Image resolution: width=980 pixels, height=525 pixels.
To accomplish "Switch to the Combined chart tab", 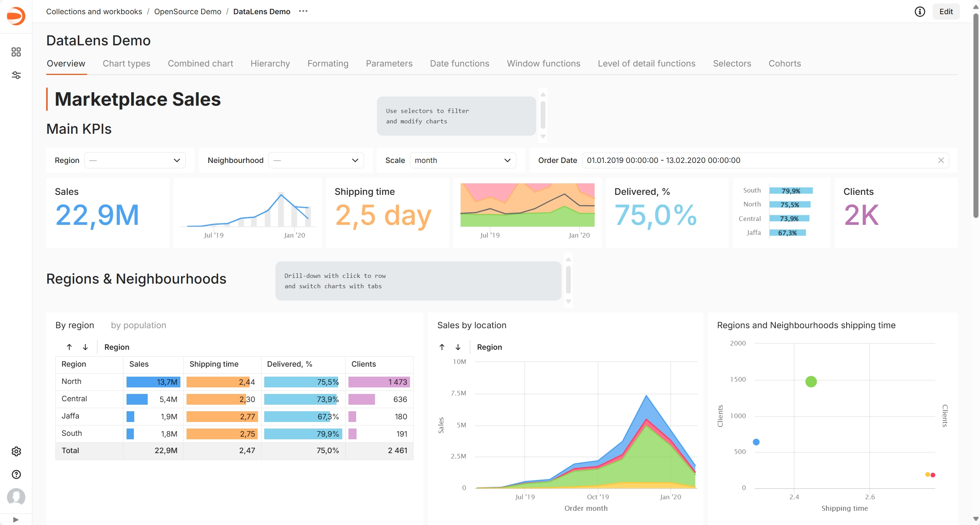I will [x=200, y=63].
